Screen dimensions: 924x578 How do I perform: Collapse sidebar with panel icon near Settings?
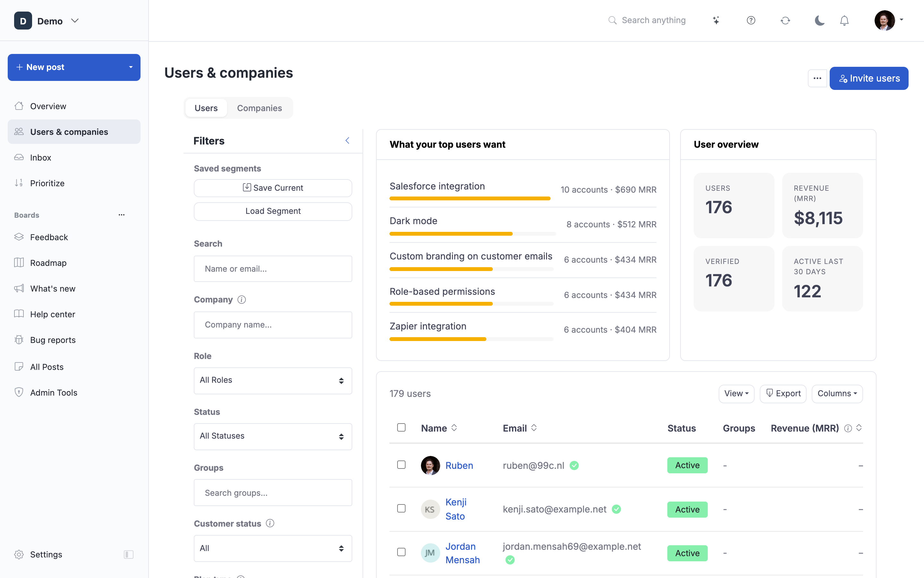tap(129, 554)
